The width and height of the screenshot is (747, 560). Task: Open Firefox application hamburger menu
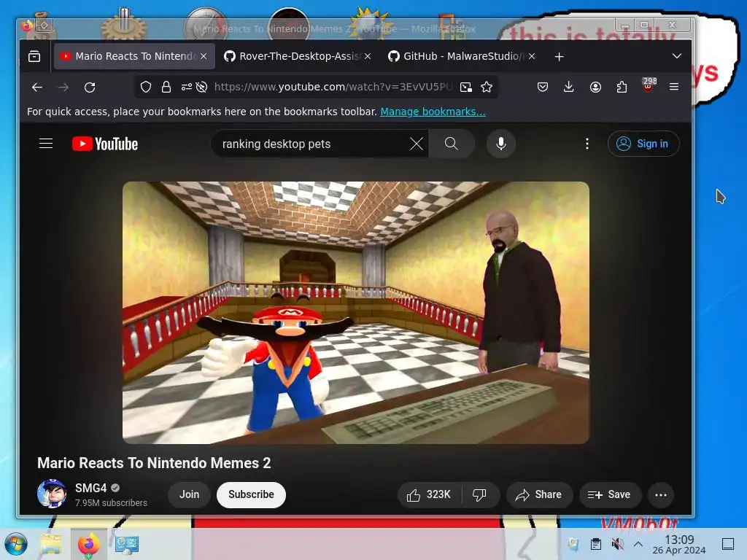pos(673,87)
